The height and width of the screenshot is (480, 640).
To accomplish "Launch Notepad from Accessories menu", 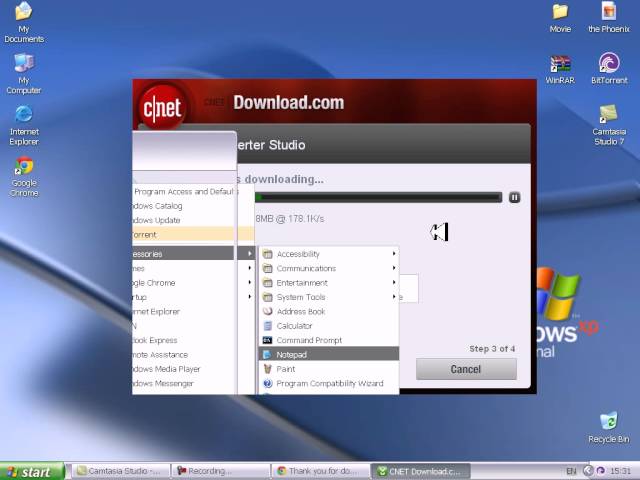I will pyautogui.click(x=329, y=354).
